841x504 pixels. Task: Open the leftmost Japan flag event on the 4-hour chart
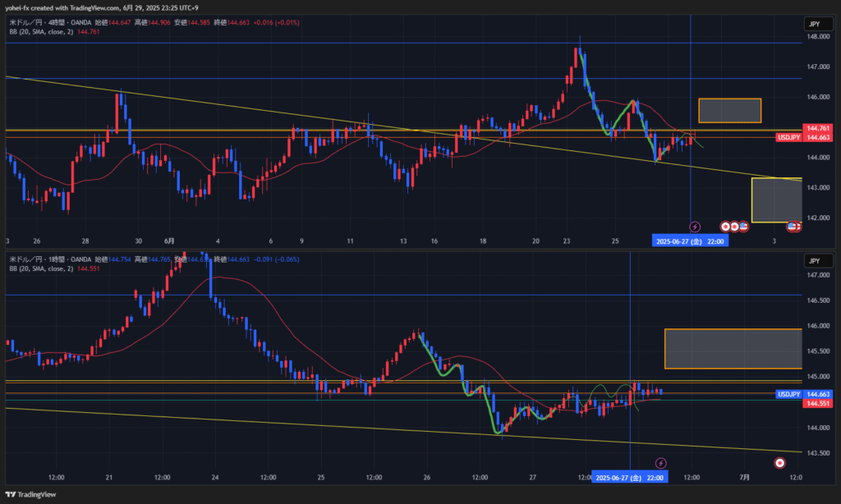[726, 227]
